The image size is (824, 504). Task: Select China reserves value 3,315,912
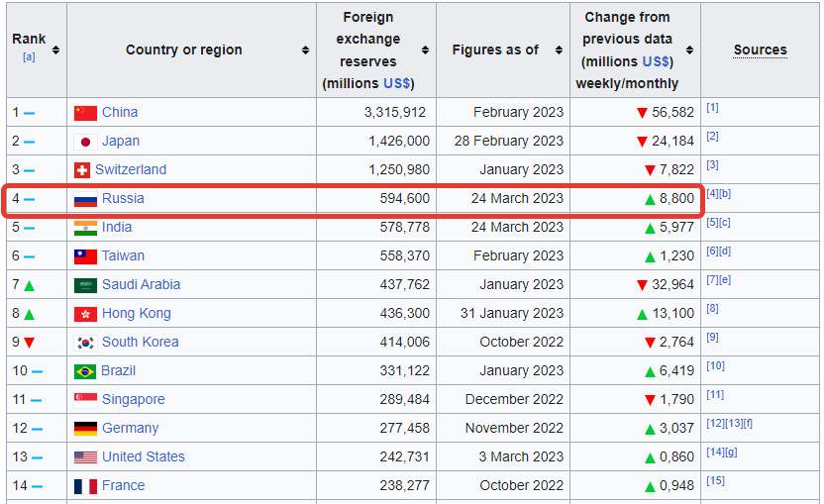pos(395,113)
